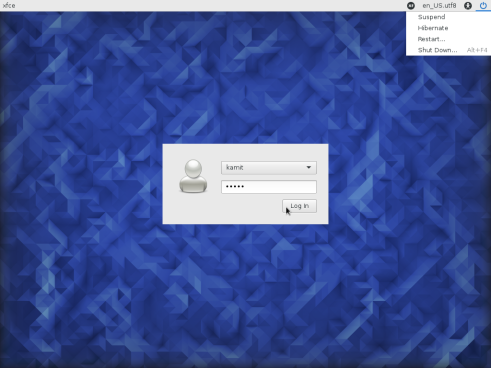Click the keyboard layout indicator icon
Viewport: 491px width, 368px height.
[411, 5]
